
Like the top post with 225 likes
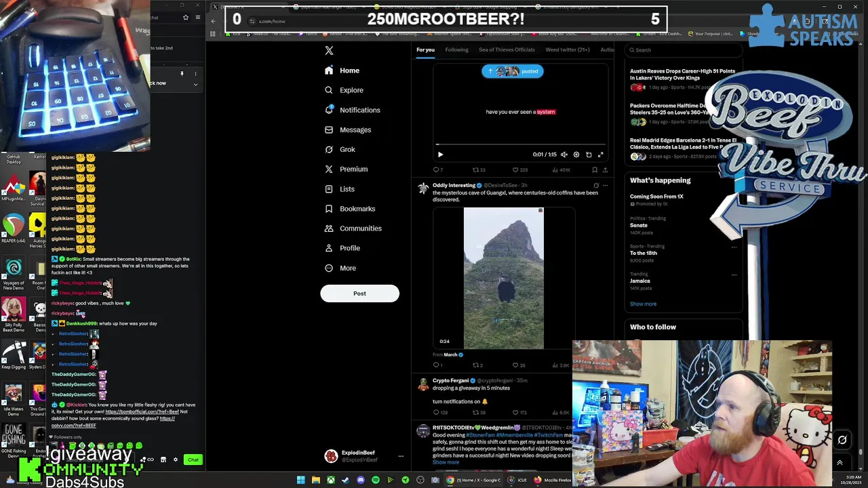click(x=520, y=170)
